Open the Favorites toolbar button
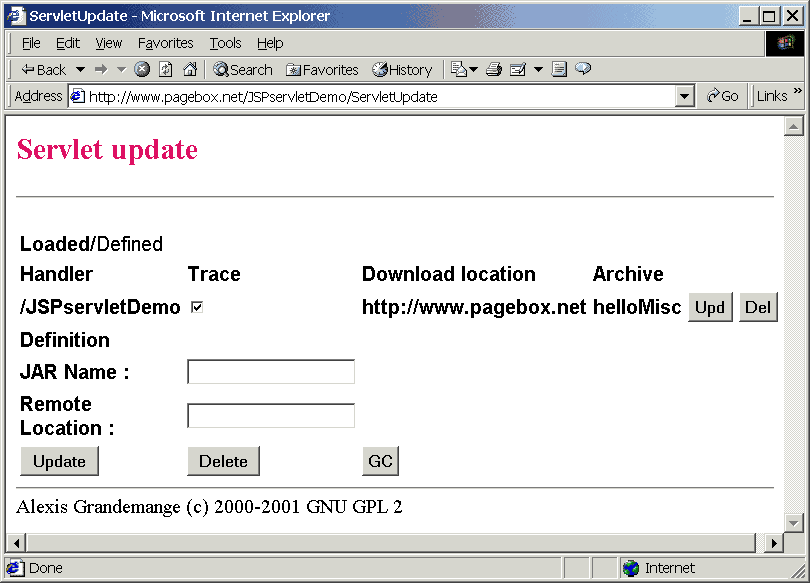 [322, 69]
